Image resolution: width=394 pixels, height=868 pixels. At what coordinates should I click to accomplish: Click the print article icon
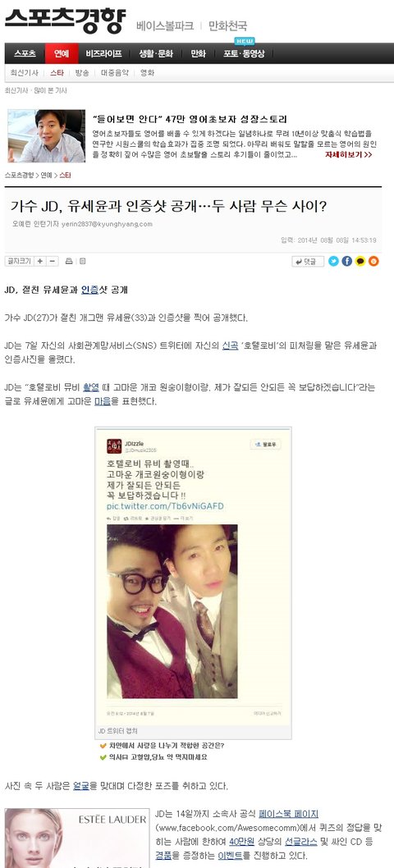pos(69,261)
